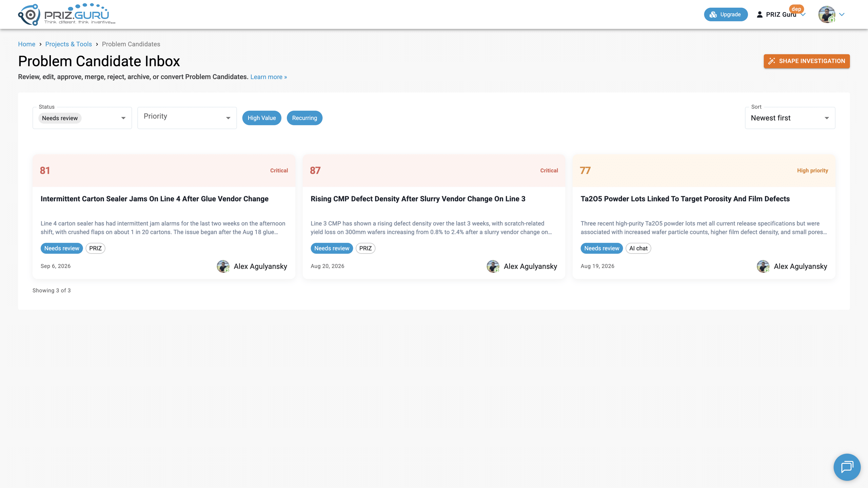Click the Problem Candidates breadcrumb text
The height and width of the screenshot is (488, 868).
point(131,44)
